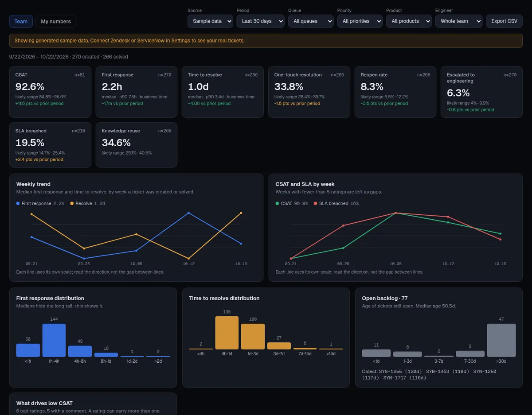Open the Product dropdown All products

[x=409, y=21]
